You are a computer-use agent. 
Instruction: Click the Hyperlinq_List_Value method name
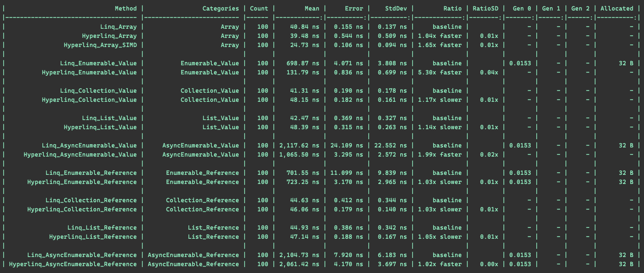click(100, 127)
